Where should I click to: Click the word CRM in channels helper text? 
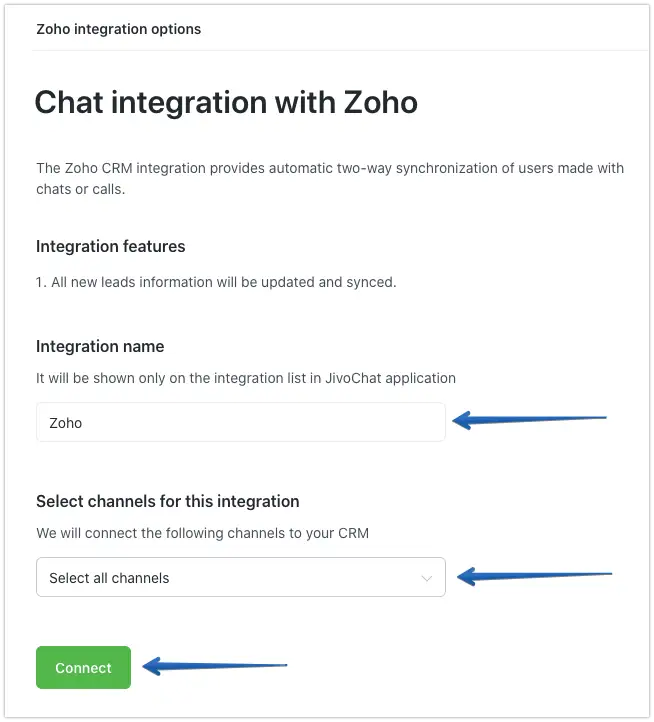(x=353, y=533)
